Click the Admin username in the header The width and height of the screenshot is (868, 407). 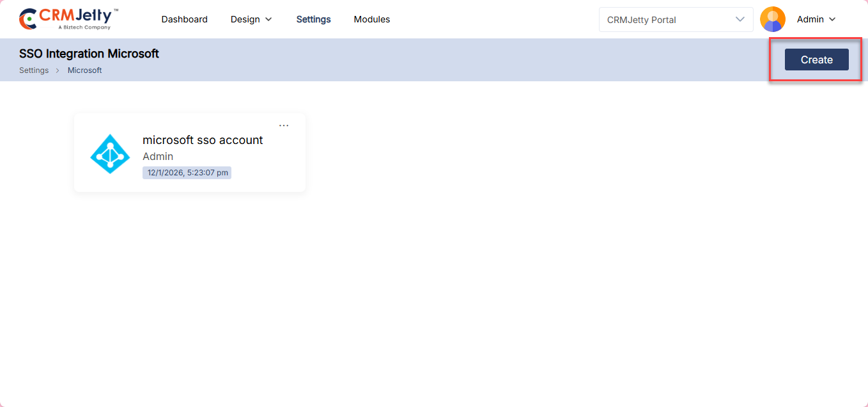click(810, 19)
